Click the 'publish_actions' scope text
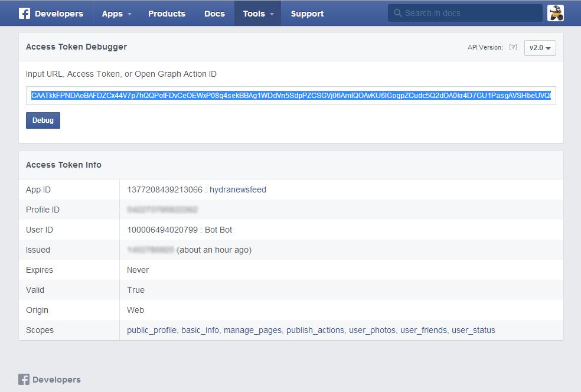The height and width of the screenshot is (392, 581). pos(315,330)
